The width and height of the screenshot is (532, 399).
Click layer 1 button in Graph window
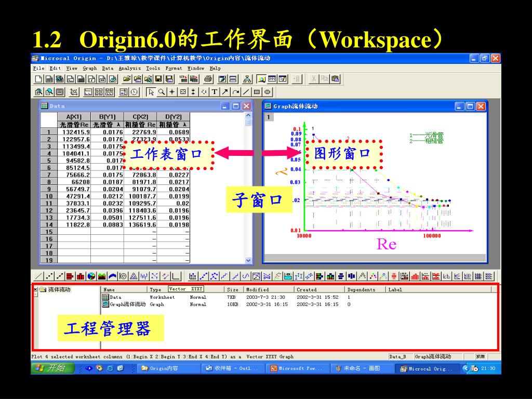[x=269, y=117]
